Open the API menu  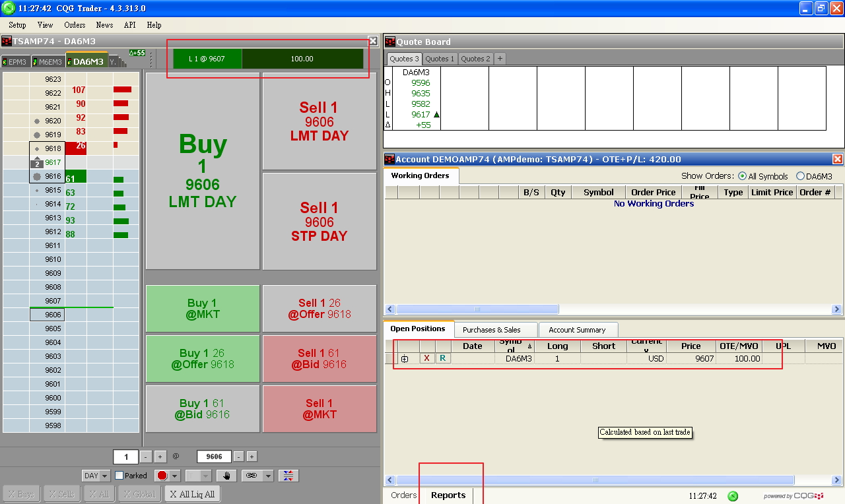tap(129, 25)
